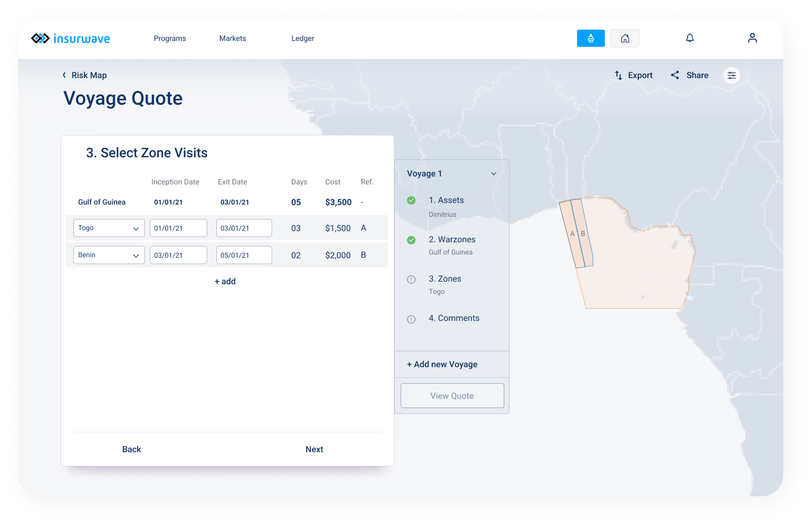
Task: Click Togo inception date field
Action: [179, 228]
